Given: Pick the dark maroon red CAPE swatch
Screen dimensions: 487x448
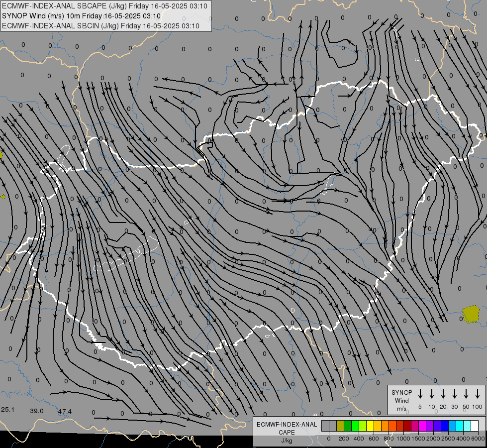Looking at the screenshot, I should click(407, 426).
